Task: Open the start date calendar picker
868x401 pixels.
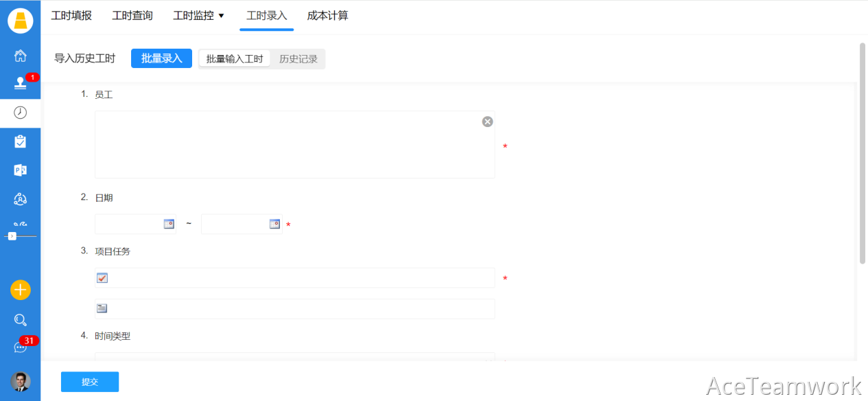Action: coord(169,224)
